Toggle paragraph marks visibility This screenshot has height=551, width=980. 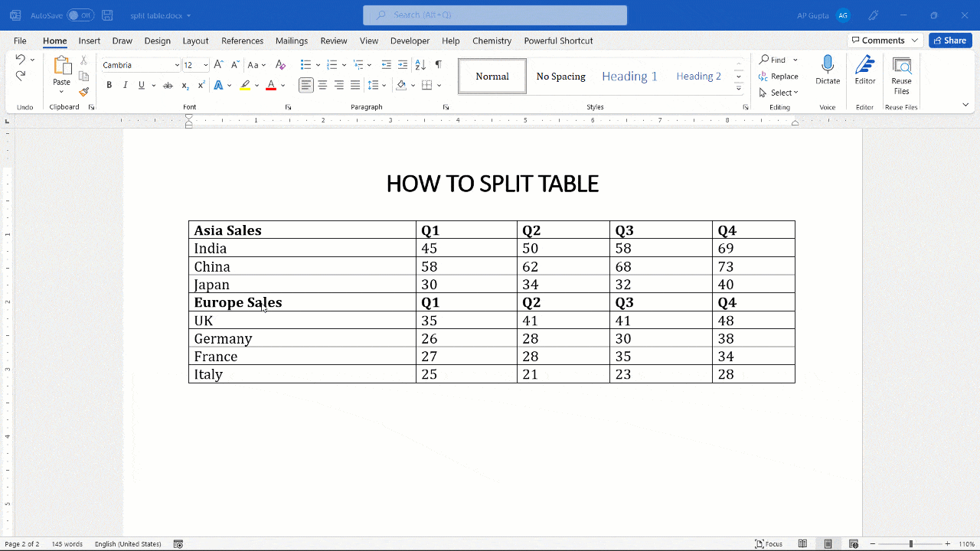pos(438,64)
